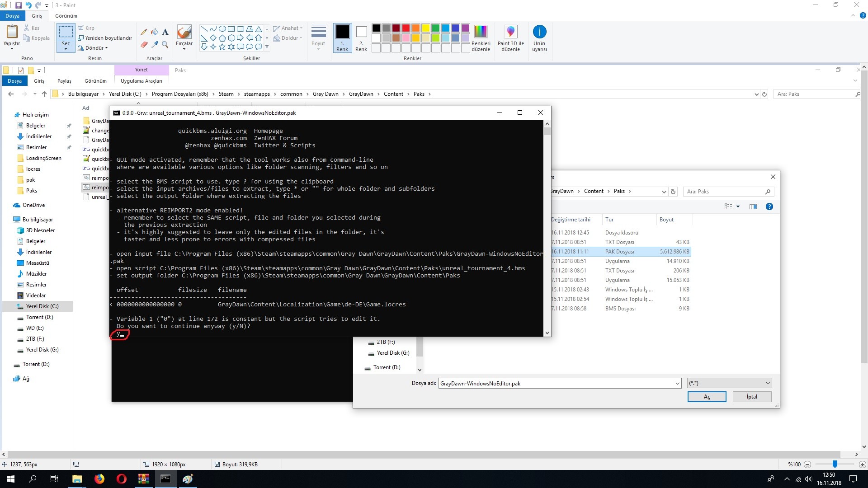Open Explorer's Uygulama Araçları tab

(141, 81)
